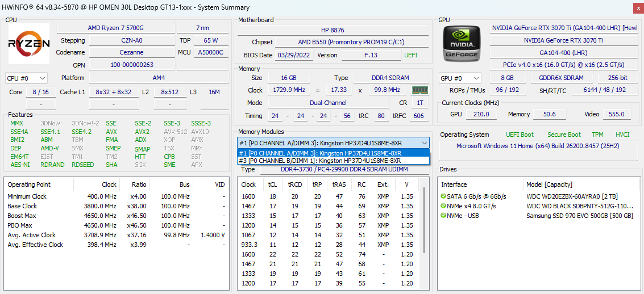Click the AMD Ryzen 7 5700G name field

tap(115, 28)
